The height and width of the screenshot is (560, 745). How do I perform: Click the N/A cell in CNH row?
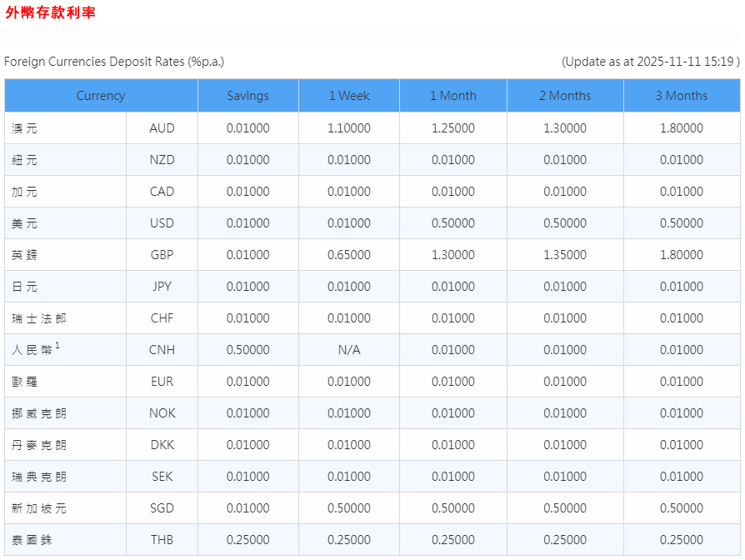(x=348, y=350)
